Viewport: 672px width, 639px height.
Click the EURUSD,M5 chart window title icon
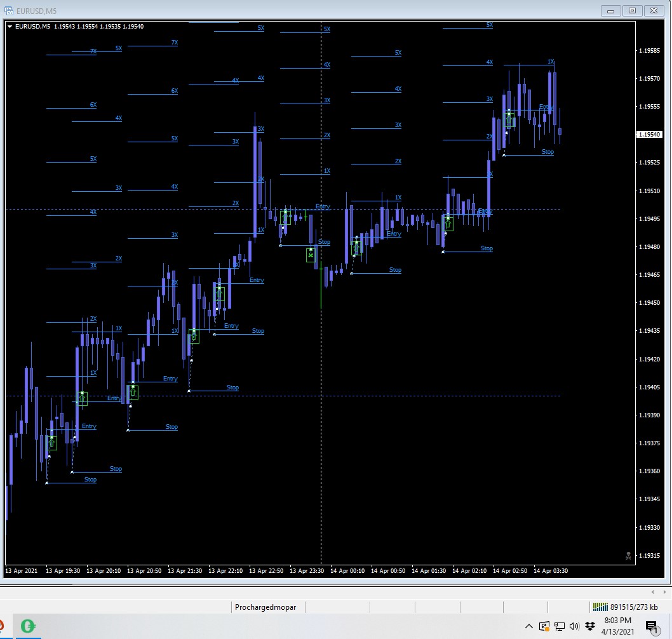(x=8, y=11)
